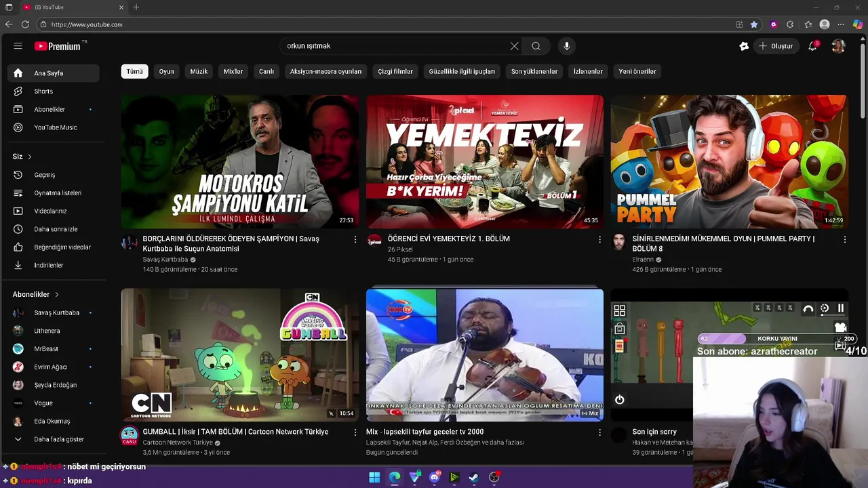The width and height of the screenshot is (868, 488).
Task: Reload page with browser refresh icon
Action: pyautogui.click(x=25, y=24)
